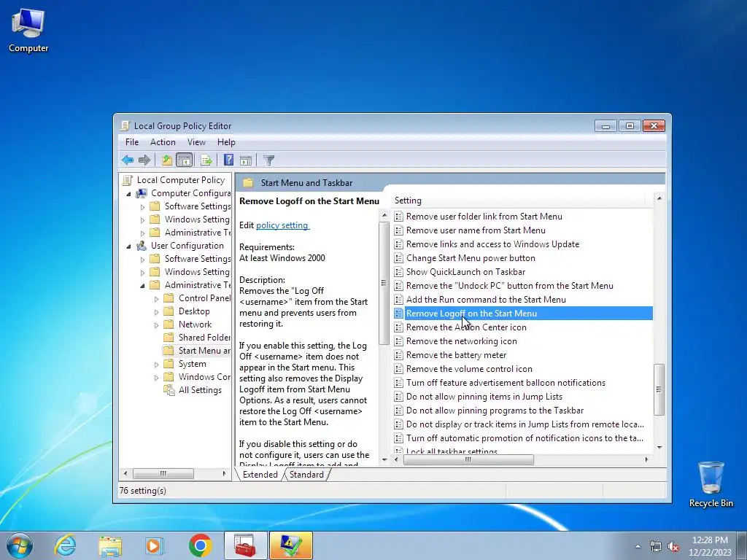Expand Software Settings under User Configuration
Viewport: 747px width, 560px height.
click(142, 259)
